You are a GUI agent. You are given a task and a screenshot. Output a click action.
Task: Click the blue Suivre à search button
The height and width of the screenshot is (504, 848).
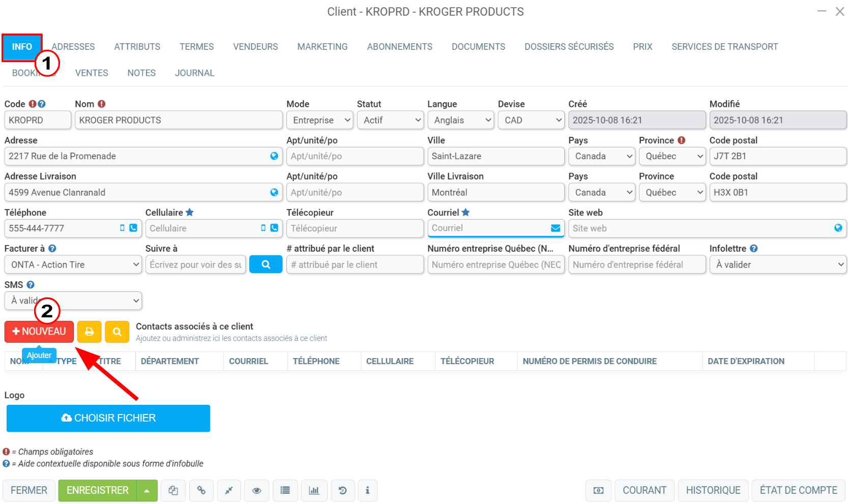(x=266, y=264)
